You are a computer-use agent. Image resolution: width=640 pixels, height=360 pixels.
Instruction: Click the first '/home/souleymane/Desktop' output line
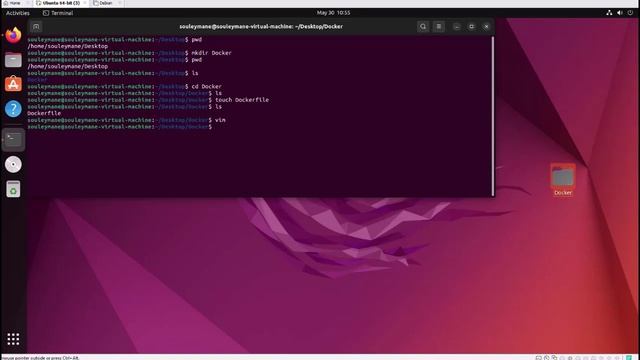(68, 47)
